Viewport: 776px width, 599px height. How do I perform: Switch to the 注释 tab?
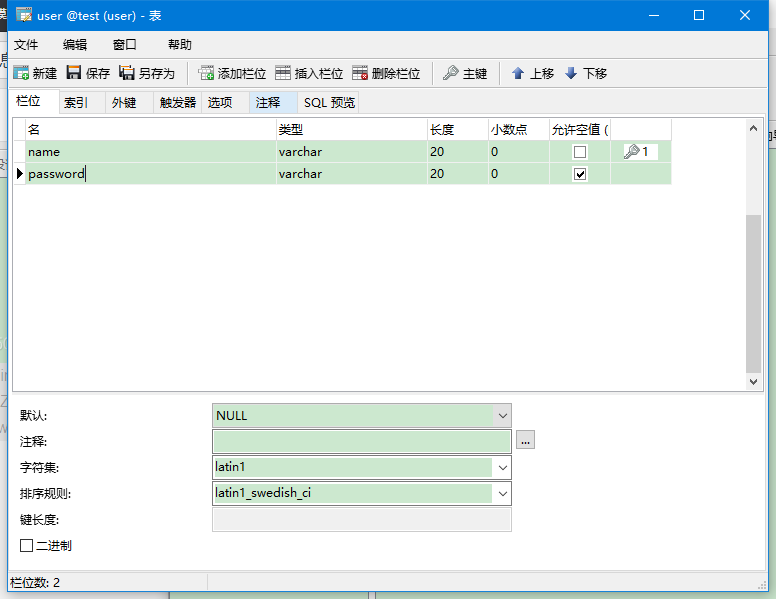[273, 102]
